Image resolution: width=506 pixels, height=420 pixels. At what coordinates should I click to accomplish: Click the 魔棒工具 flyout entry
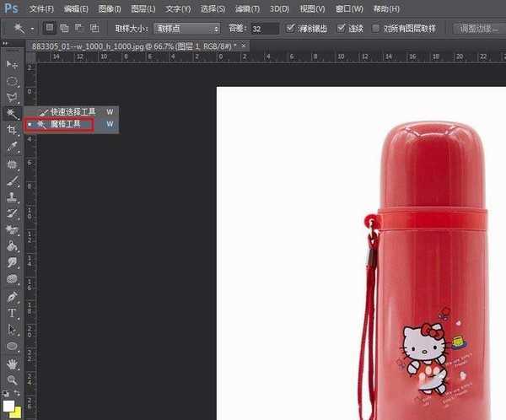(x=66, y=124)
